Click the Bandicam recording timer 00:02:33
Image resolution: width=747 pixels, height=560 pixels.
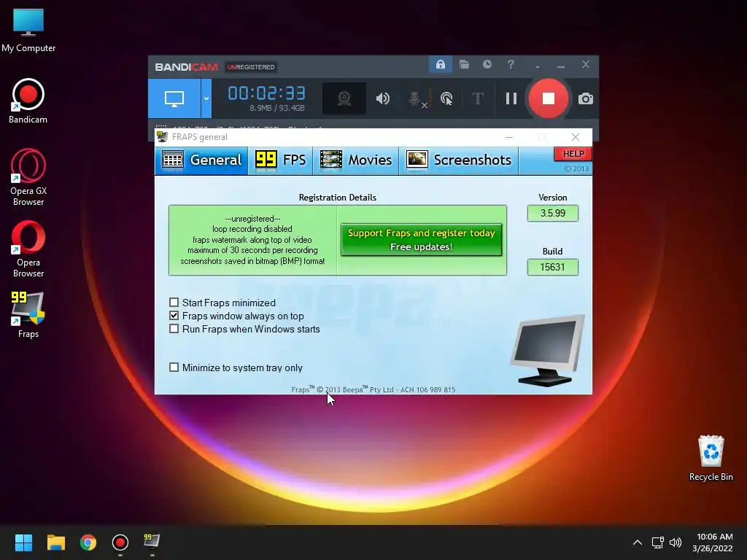[267, 93]
